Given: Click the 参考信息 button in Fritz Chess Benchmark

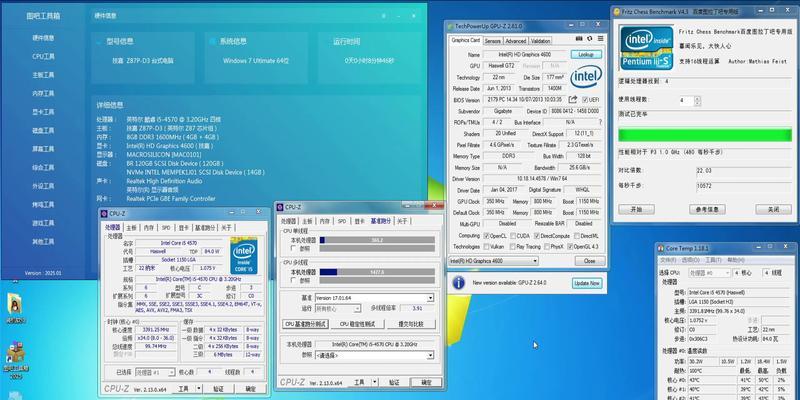Looking at the screenshot, I should (x=707, y=209).
